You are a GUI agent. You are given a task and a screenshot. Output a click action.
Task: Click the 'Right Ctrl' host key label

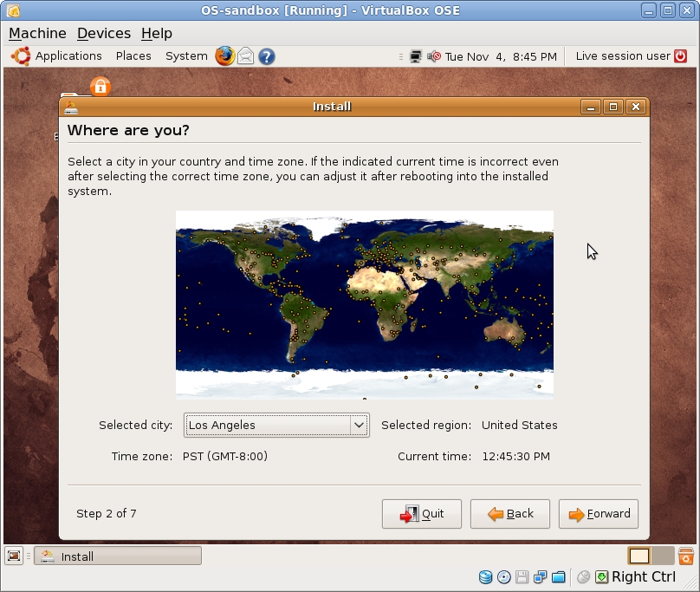pyautogui.click(x=644, y=576)
